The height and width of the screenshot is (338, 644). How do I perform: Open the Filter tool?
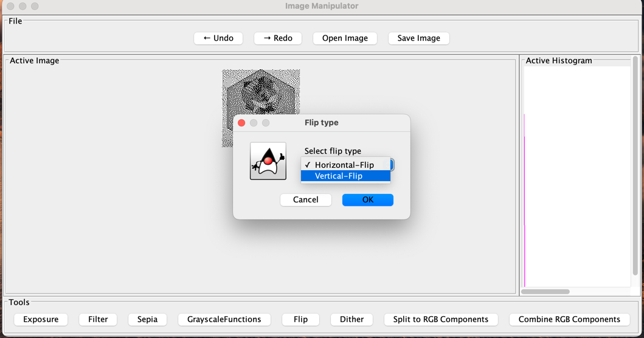coord(98,319)
